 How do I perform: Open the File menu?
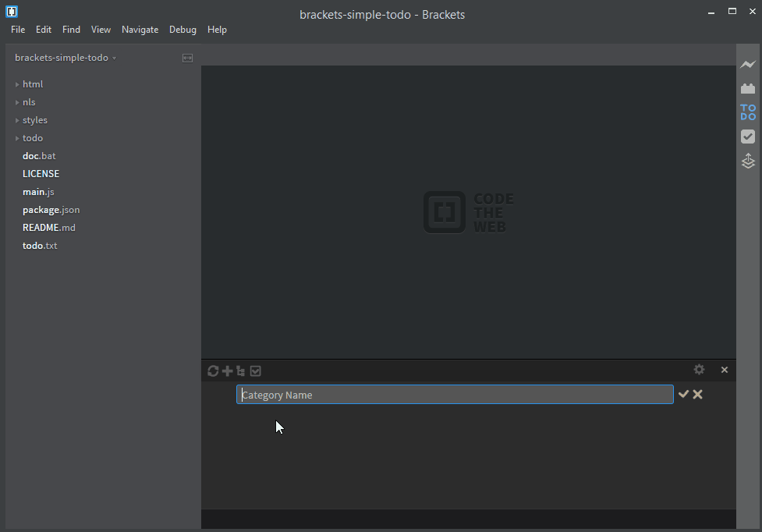[18, 30]
